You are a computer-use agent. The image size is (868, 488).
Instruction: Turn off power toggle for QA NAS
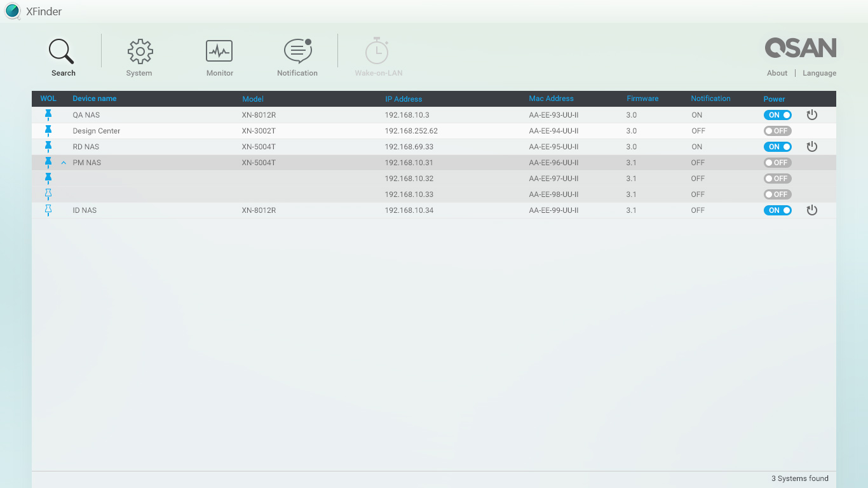777,115
